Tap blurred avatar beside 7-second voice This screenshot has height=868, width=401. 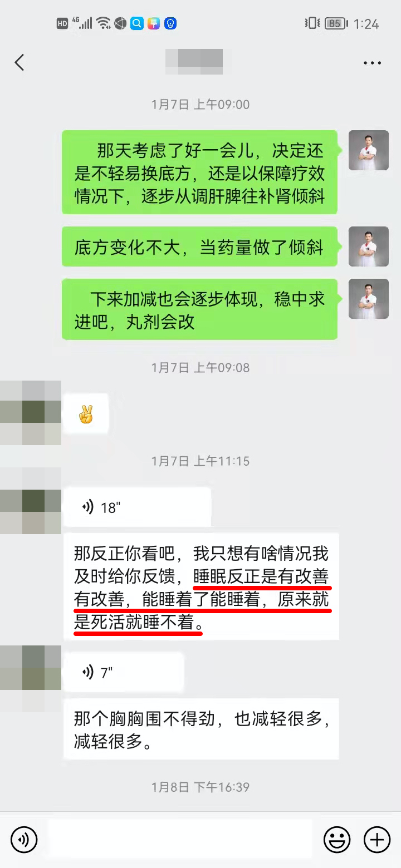31,679
